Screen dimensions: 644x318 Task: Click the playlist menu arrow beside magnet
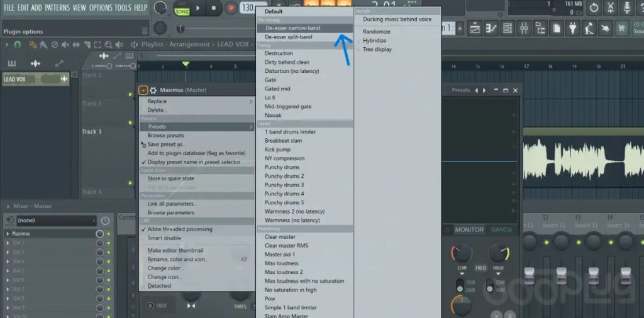coord(6,45)
